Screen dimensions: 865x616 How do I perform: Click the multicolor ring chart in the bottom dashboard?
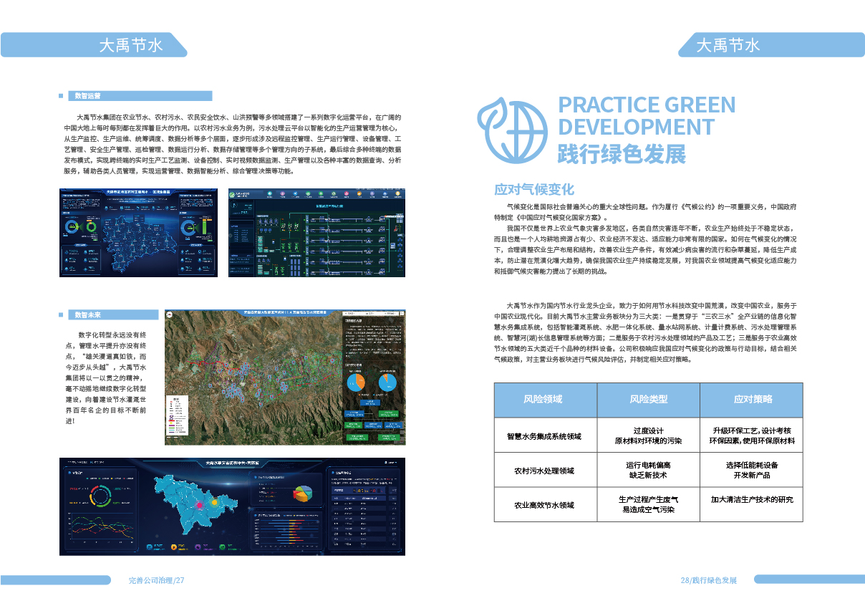point(99,494)
